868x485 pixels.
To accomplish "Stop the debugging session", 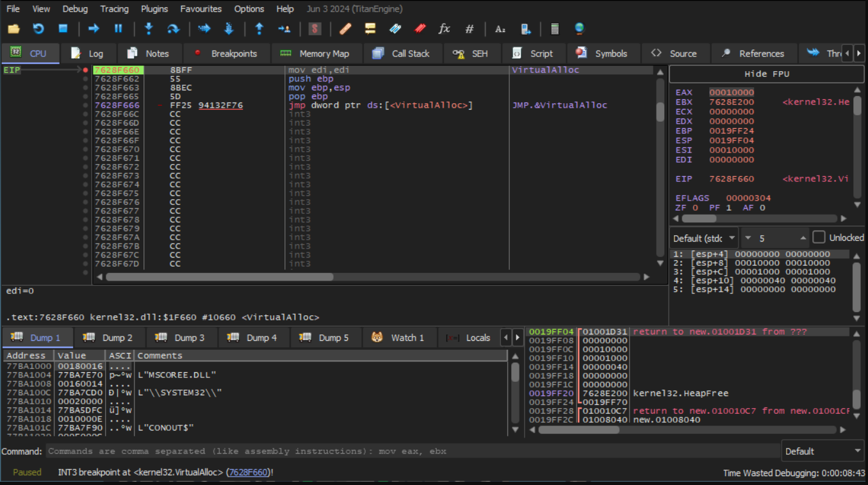I will 63,29.
